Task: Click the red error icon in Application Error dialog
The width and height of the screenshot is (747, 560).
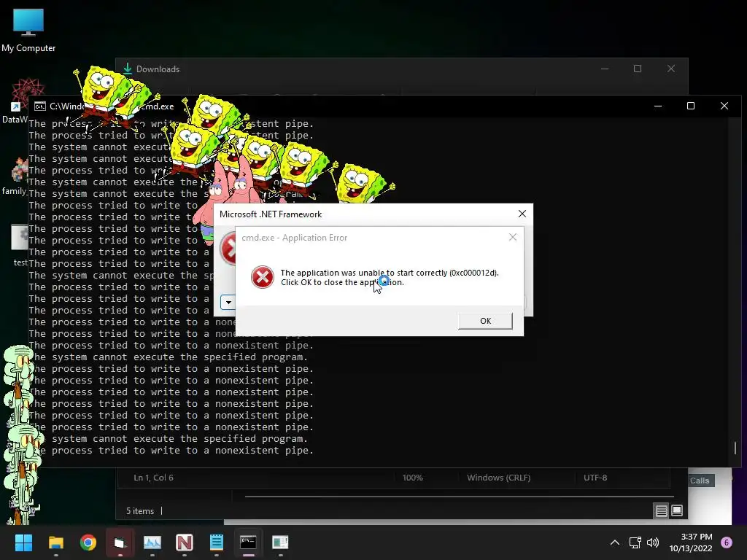Action: pyautogui.click(x=262, y=277)
